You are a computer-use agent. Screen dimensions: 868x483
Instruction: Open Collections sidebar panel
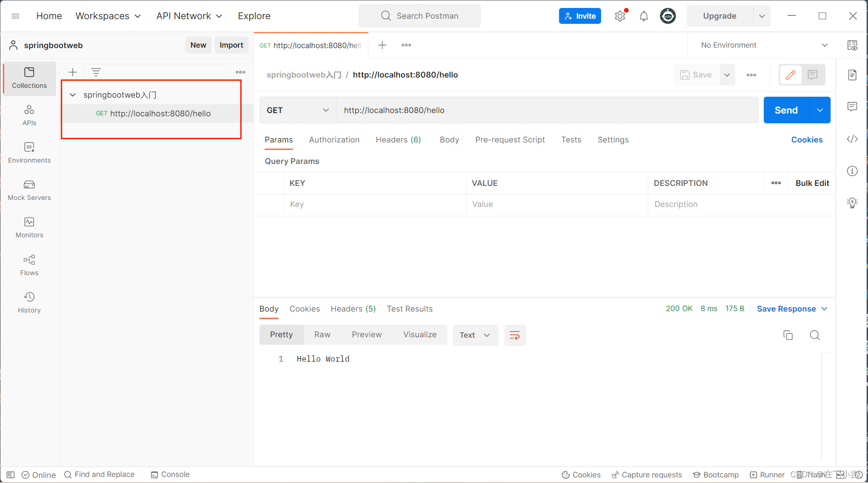coord(29,78)
